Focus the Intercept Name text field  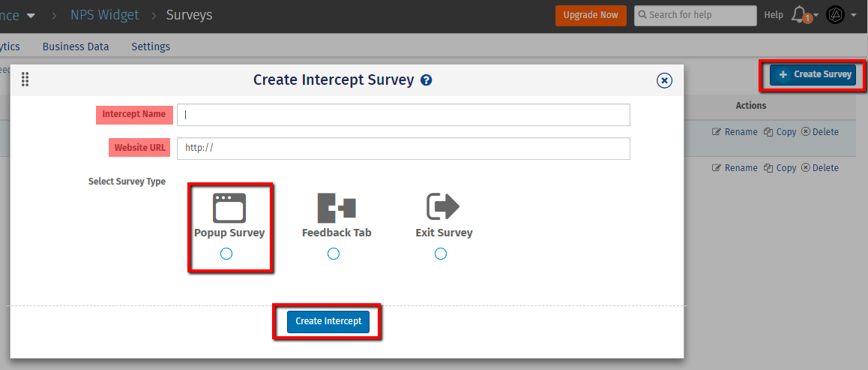pyautogui.click(x=403, y=115)
